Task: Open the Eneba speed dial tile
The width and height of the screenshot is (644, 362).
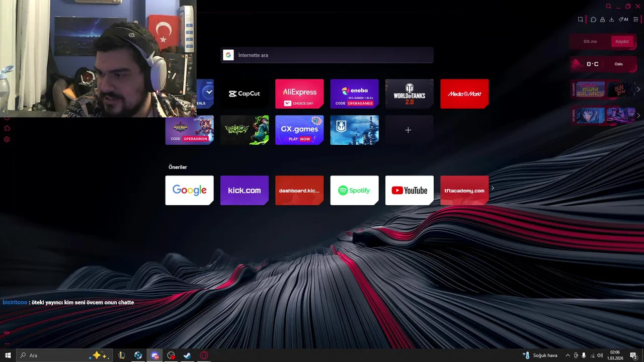Action: (354, 94)
